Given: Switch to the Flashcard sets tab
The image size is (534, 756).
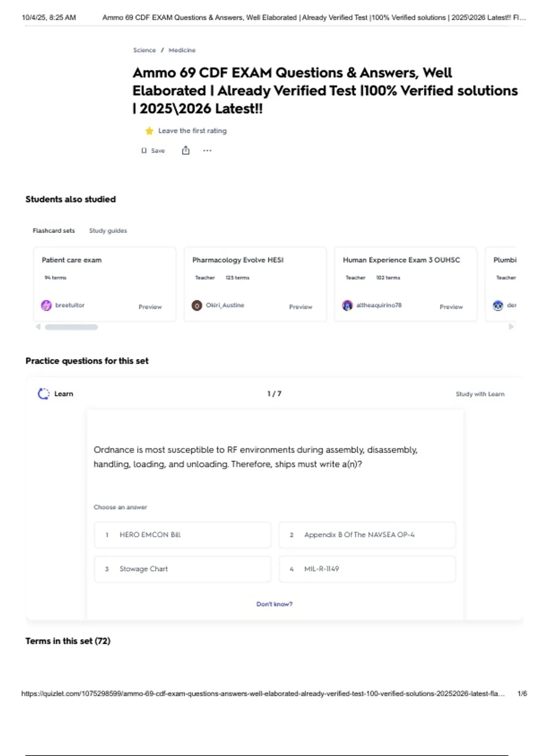Looking at the screenshot, I should [54, 231].
